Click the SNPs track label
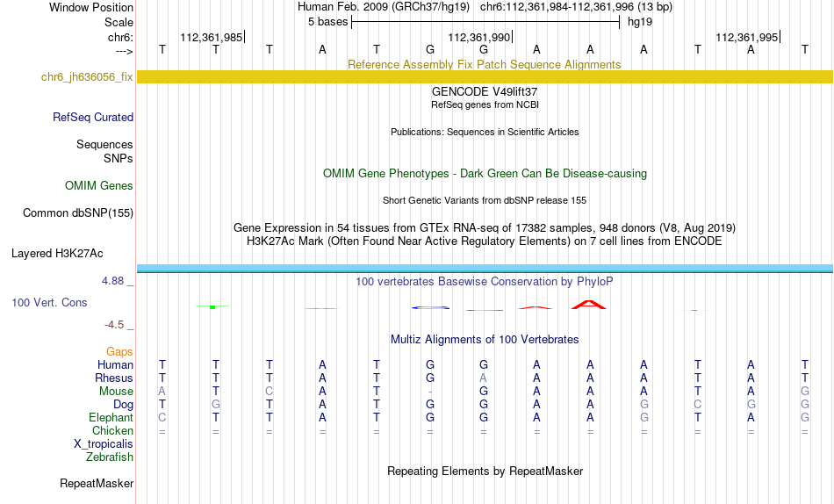Viewport: 834px width, 504px height. (x=119, y=159)
